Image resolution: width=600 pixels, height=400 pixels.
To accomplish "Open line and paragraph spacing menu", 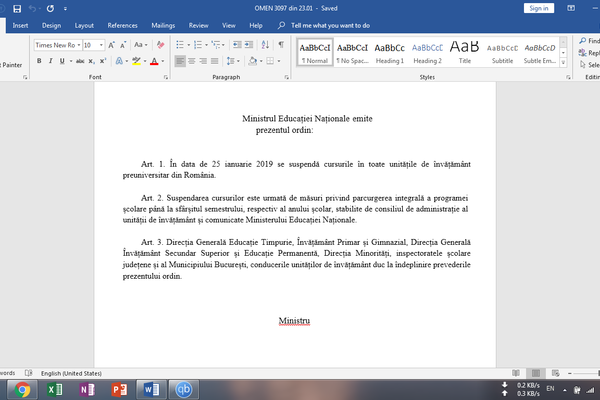I will (x=233, y=61).
